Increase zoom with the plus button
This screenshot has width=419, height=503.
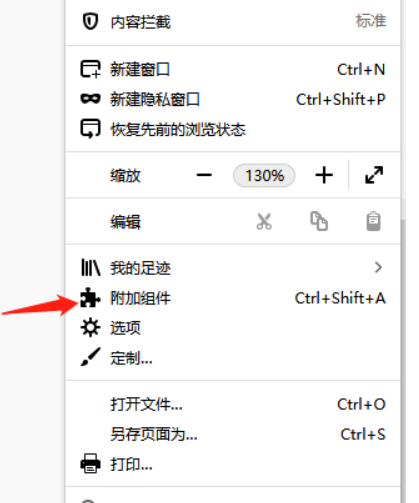[324, 175]
